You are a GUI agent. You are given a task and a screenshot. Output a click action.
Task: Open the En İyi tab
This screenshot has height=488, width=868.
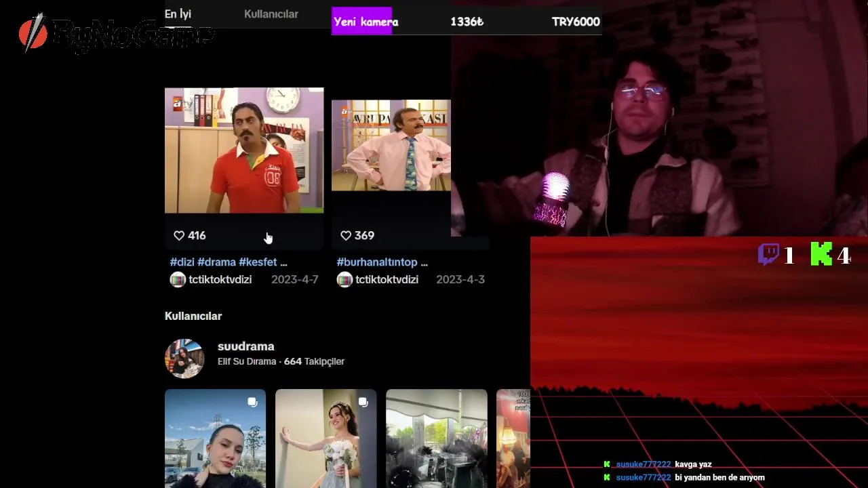[178, 14]
